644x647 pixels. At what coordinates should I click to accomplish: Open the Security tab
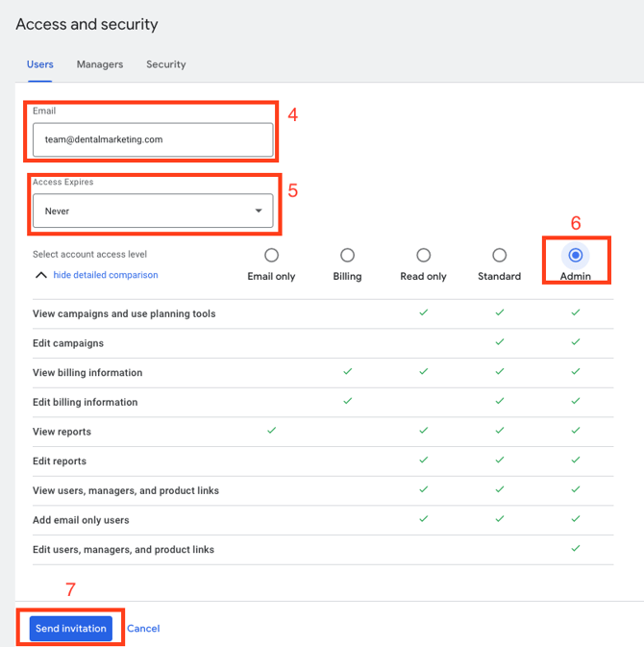165,64
